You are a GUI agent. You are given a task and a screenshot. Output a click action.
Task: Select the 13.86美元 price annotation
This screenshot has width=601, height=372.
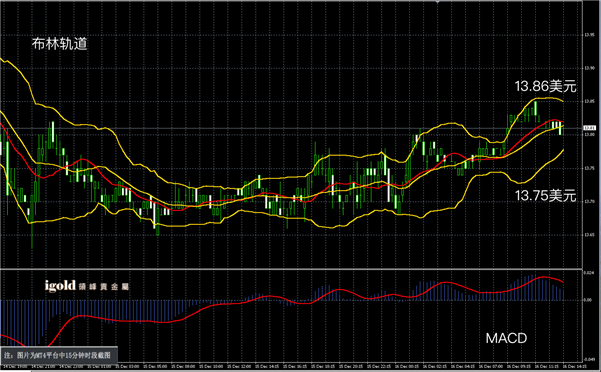click(545, 86)
